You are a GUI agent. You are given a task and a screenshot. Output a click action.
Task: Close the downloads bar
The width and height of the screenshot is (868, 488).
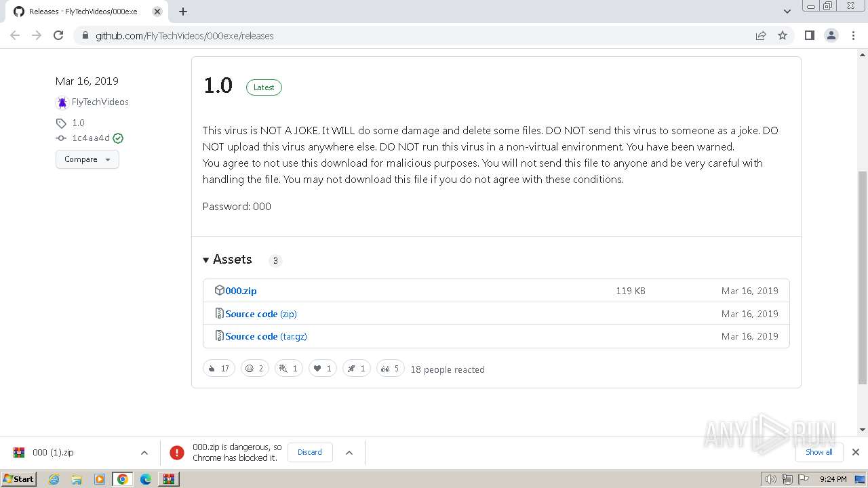coord(855,452)
